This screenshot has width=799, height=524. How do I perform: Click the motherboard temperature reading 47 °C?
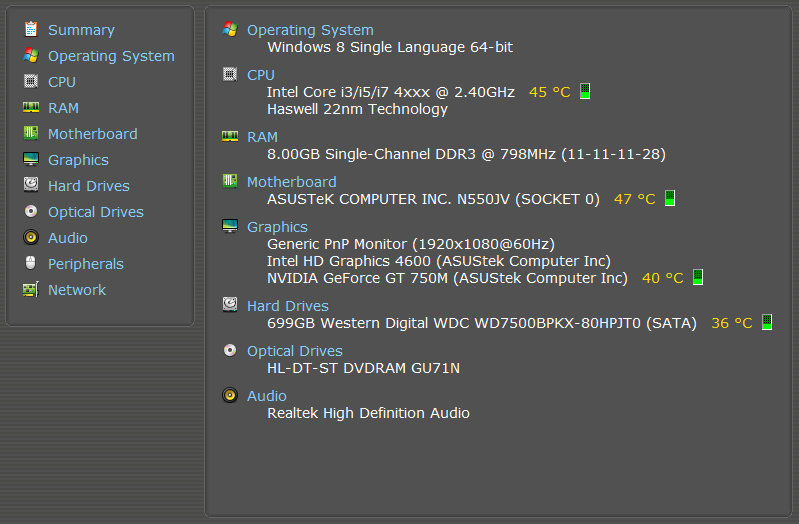click(x=635, y=199)
